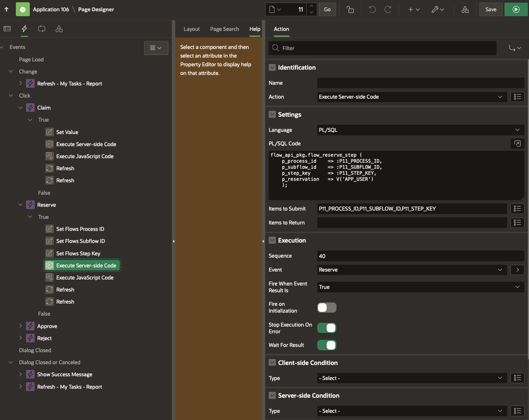Collapse the Settings section
Screen dimensions: 529x420
click(x=272, y=115)
